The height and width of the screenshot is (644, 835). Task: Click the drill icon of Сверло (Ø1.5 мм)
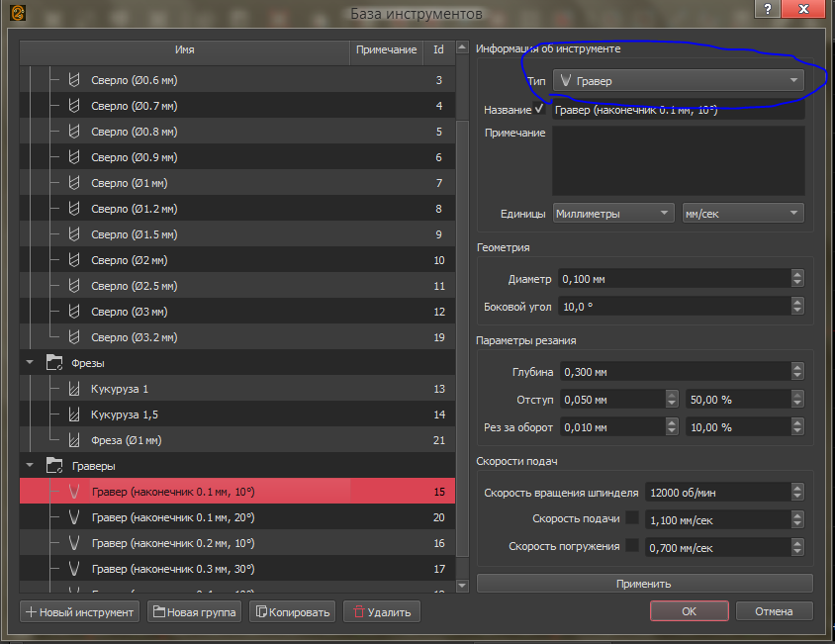(74, 234)
